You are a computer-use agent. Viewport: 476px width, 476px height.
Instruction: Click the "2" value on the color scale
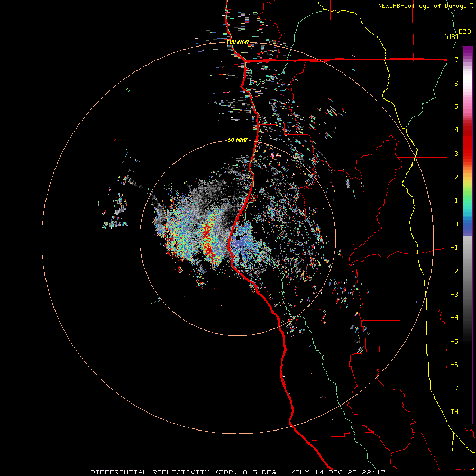point(456,177)
